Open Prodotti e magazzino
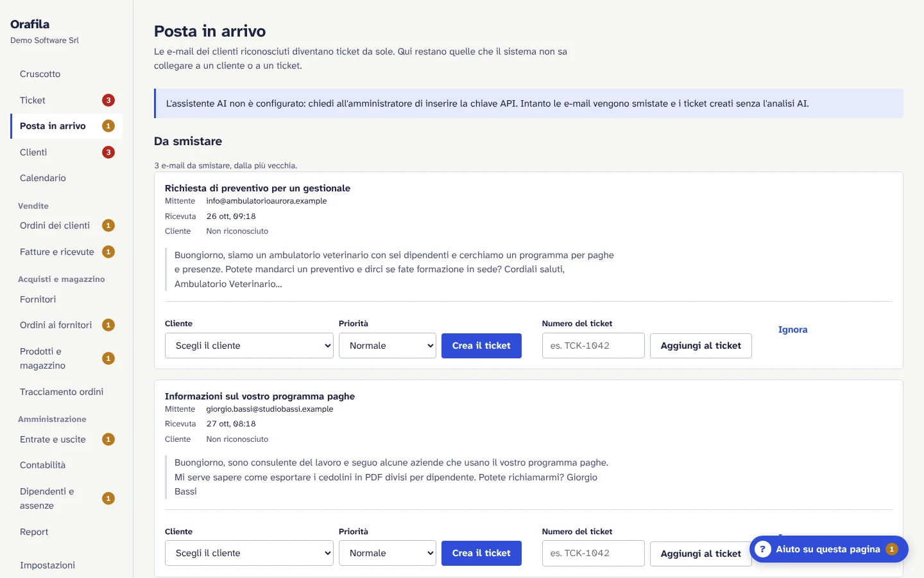 click(x=66, y=358)
